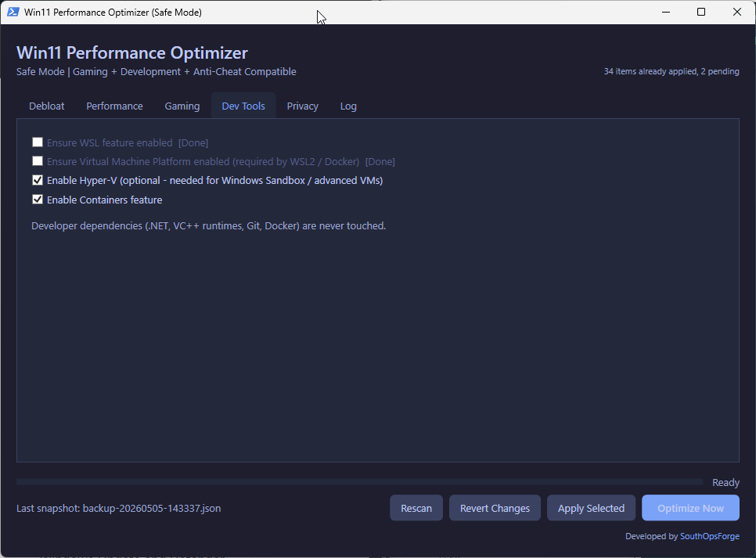Select the Dev Tools tab
Screen dimensions: 756x558
click(243, 106)
